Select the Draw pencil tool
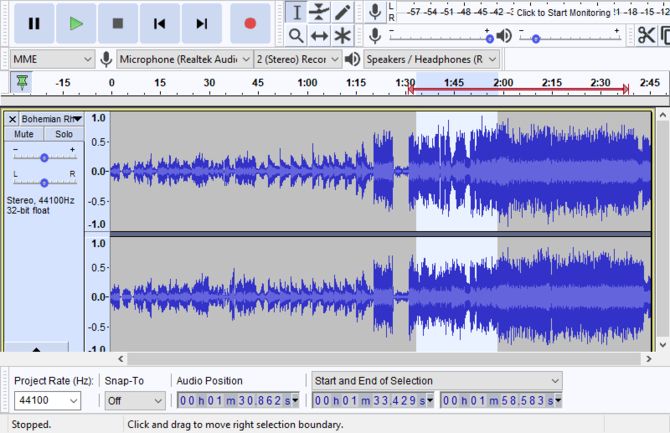Screen dimensions: 670x433 pos(343,12)
